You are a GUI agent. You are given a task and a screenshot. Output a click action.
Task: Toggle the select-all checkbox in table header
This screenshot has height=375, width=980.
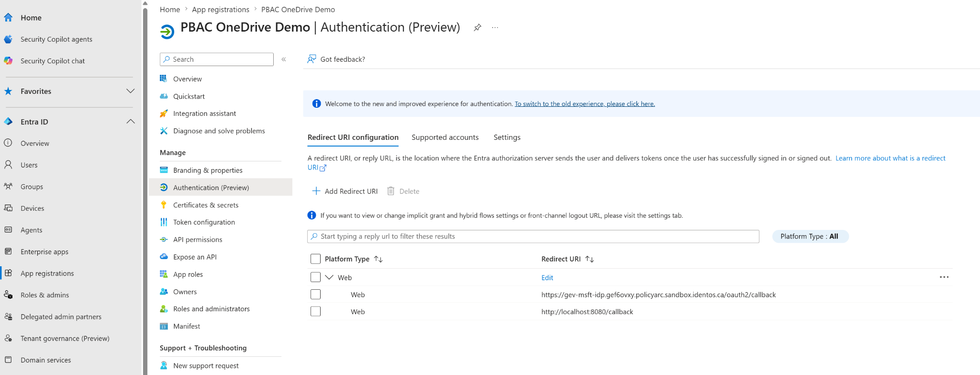[x=315, y=259]
